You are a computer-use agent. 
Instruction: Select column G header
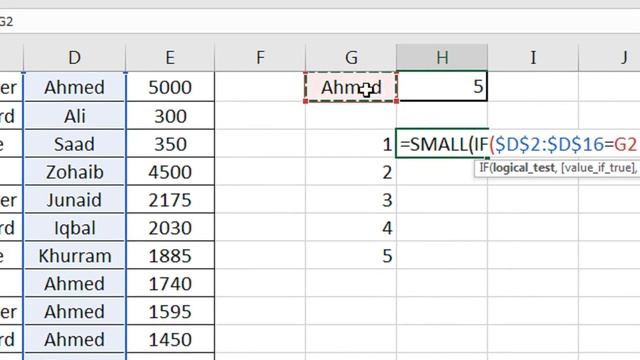(351, 58)
